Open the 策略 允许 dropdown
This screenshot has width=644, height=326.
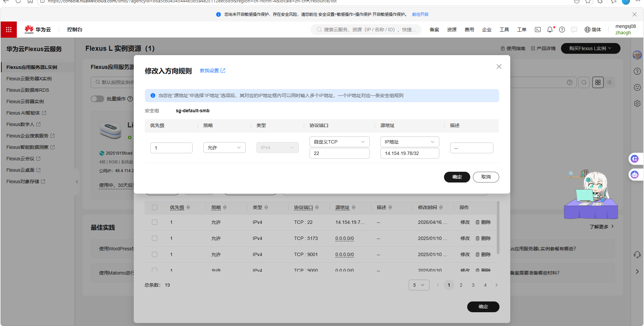tap(225, 148)
